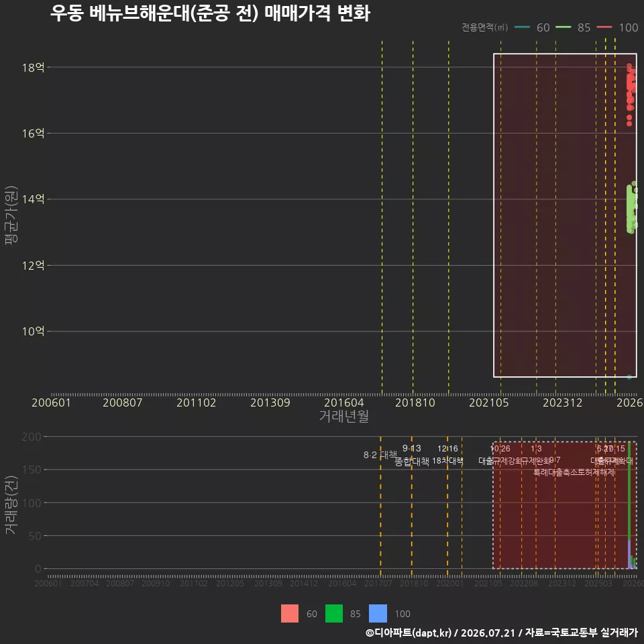Click the 10.26 policy marker label
Image resolution: width=644 pixels, height=644 pixels.
coord(500,449)
